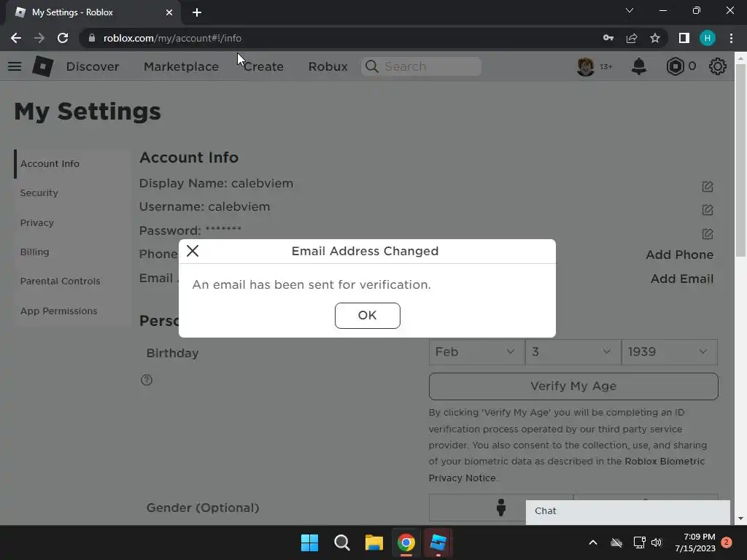Open the user avatar profile icon
This screenshot has height=560, width=747.
pyautogui.click(x=586, y=66)
